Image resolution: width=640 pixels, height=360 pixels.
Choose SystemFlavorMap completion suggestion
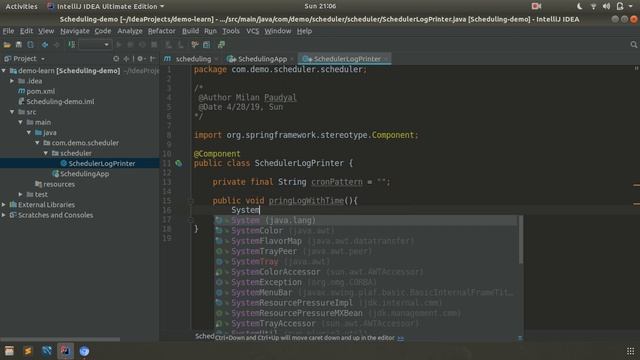pos(366,241)
